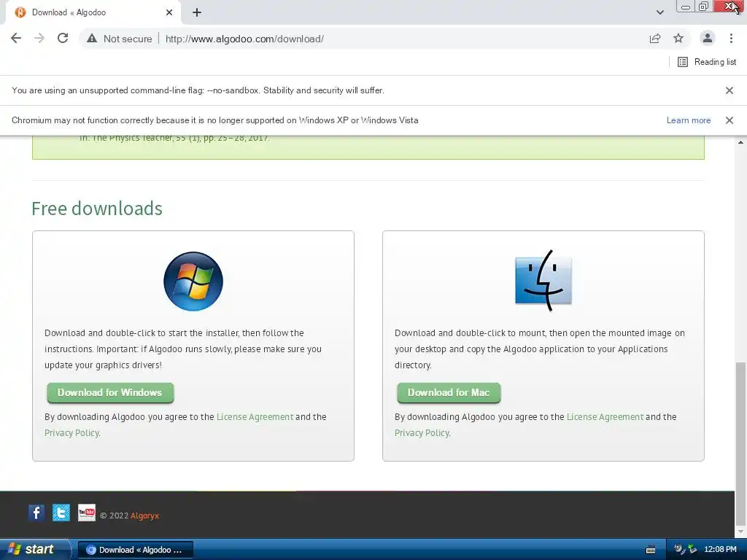Click Download for Windows button
The width and height of the screenshot is (747, 560).
click(x=110, y=393)
